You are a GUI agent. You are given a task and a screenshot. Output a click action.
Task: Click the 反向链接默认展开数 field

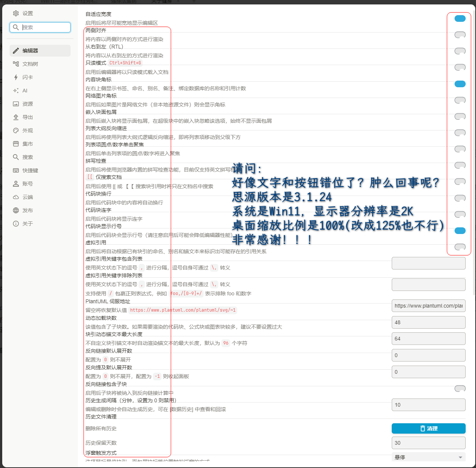[429, 355]
